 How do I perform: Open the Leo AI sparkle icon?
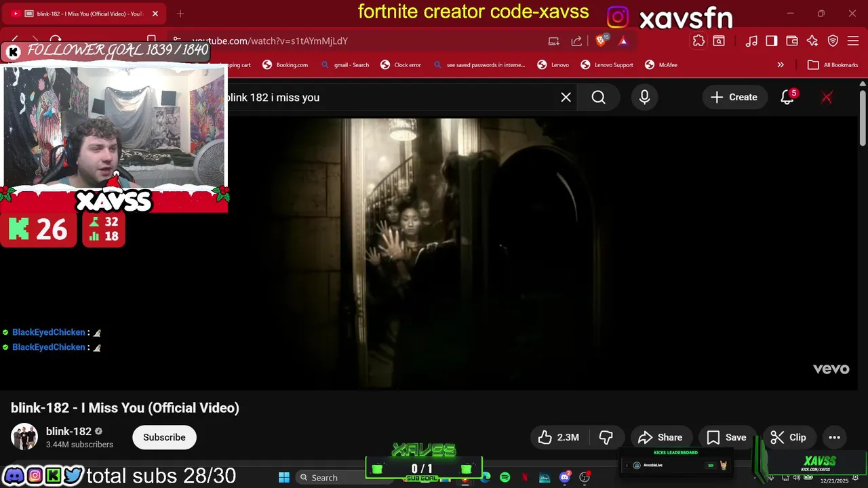click(812, 41)
